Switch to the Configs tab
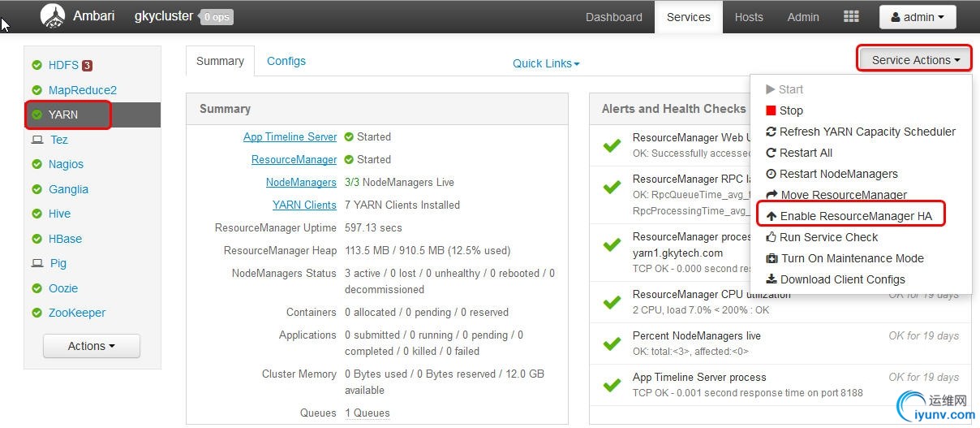Image resolution: width=980 pixels, height=428 pixels. (286, 61)
